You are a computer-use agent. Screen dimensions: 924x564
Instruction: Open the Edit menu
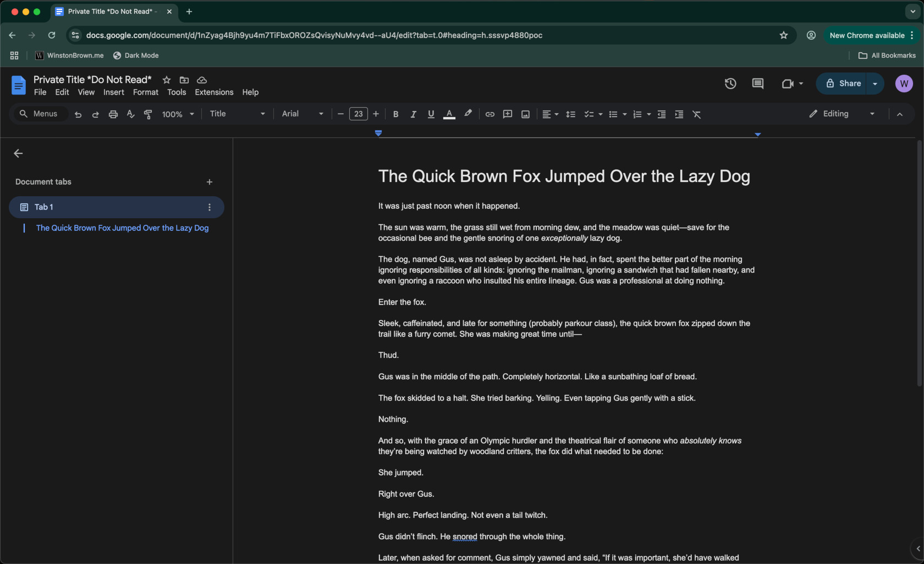62,92
